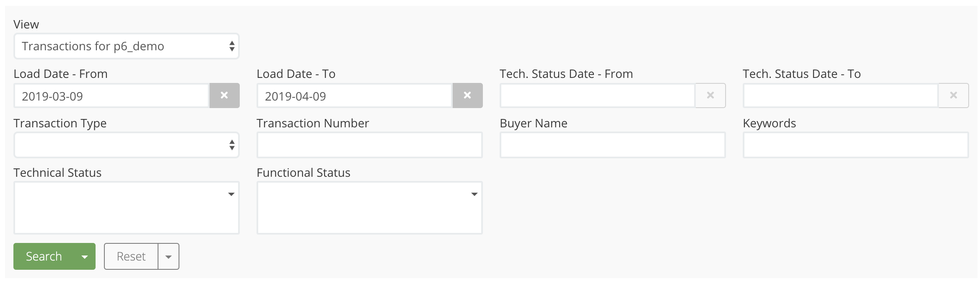Click into the Buyer Name field
This screenshot has width=980, height=284.
pyautogui.click(x=612, y=145)
